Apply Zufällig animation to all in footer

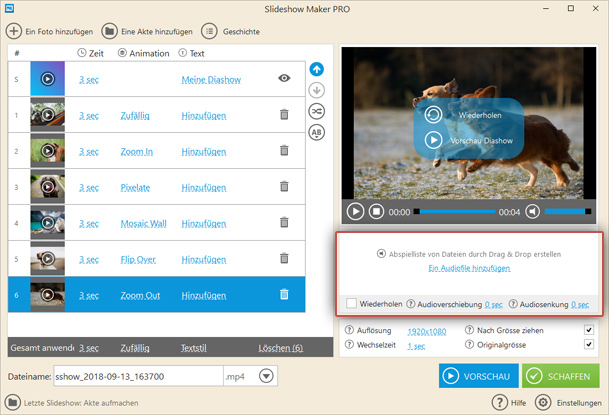(135, 348)
